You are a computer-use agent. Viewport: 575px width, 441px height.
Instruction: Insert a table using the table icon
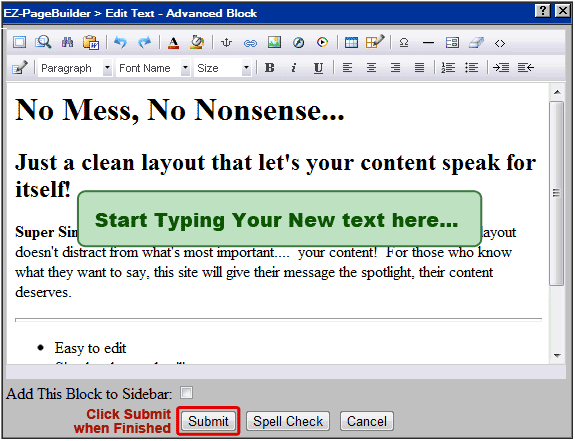(351, 43)
